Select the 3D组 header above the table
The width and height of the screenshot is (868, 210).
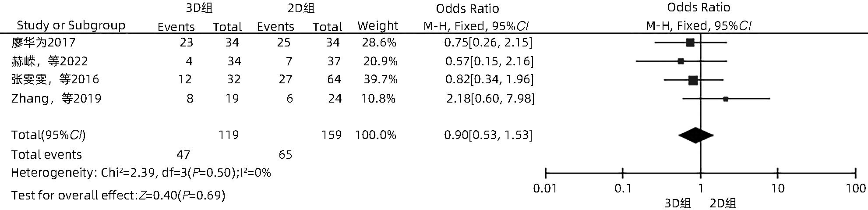coord(199,8)
